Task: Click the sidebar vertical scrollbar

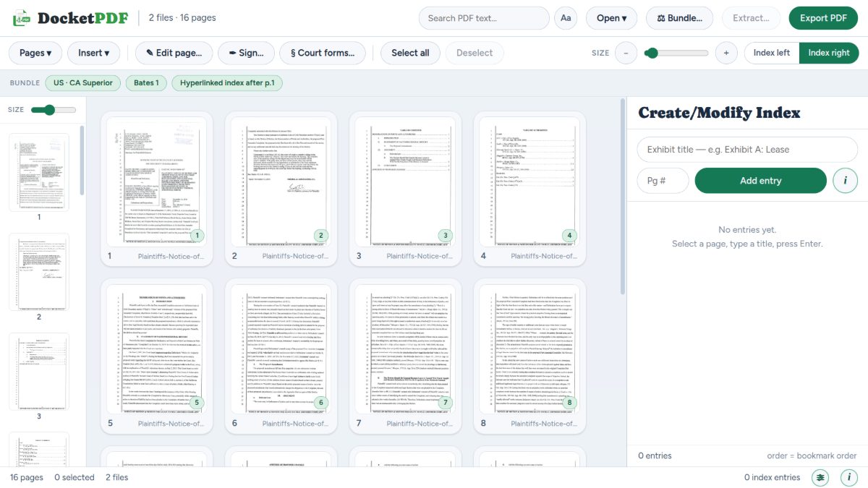Action: [x=82, y=160]
